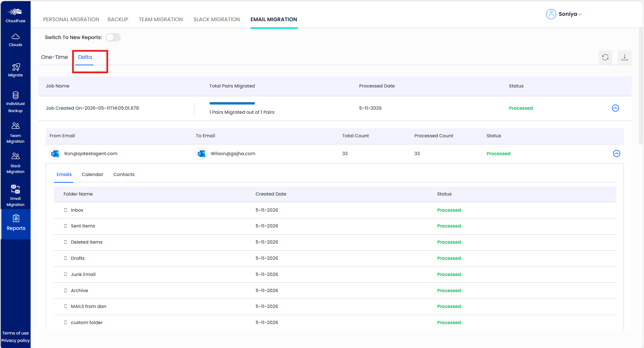Open Slack Migration sidebar icon
The width and height of the screenshot is (644, 348).
click(x=15, y=156)
